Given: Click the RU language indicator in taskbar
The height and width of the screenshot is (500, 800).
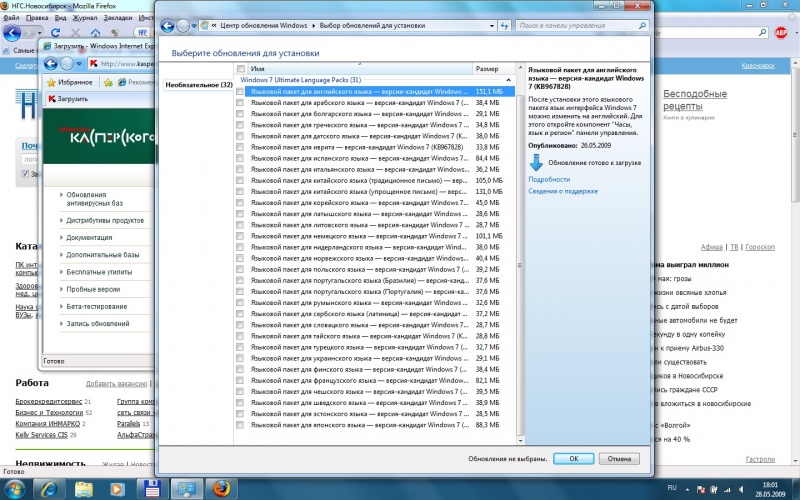Looking at the screenshot, I should click(672, 488).
